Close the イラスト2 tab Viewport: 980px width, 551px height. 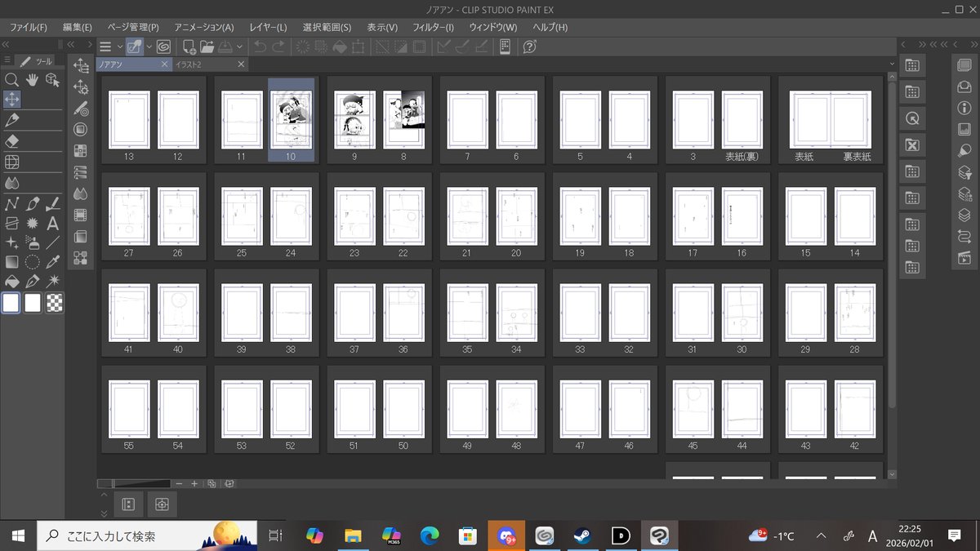241,64
